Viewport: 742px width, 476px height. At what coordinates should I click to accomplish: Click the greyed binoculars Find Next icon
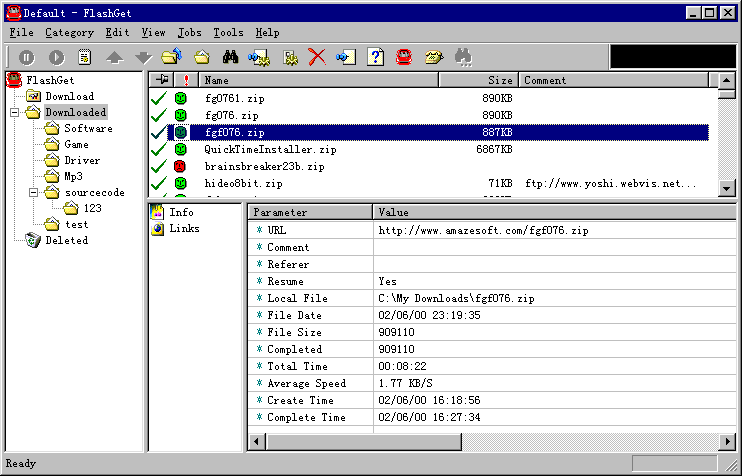coord(463,57)
